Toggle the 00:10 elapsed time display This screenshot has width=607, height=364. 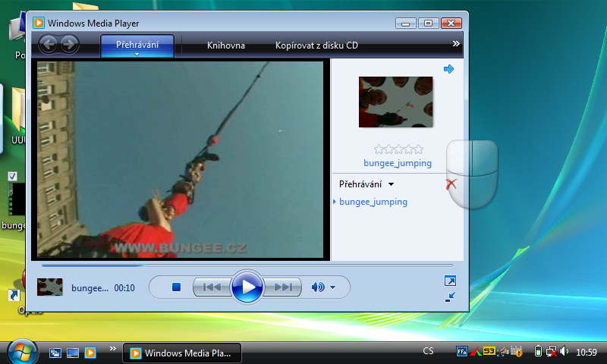pyautogui.click(x=124, y=288)
